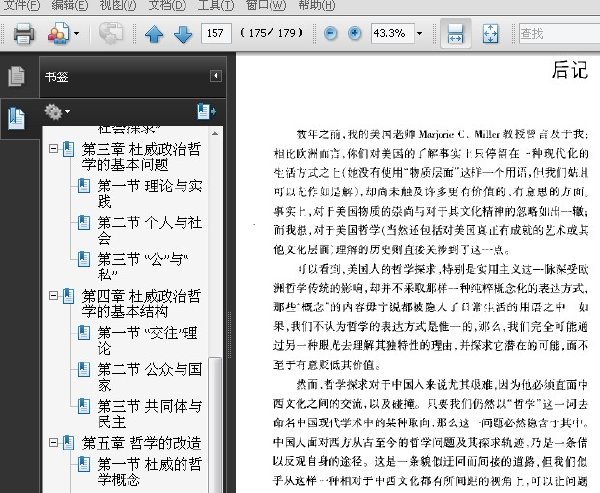Screen dimensions: 600x493
Task: Click bookmark icon beside 第一节 理论与实践
Action: point(84,186)
